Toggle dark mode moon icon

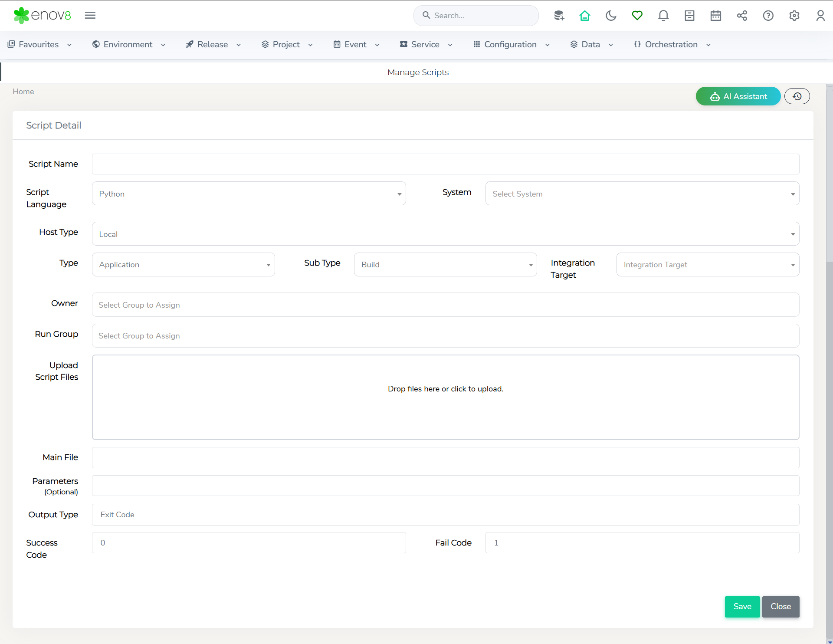click(611, 16)
